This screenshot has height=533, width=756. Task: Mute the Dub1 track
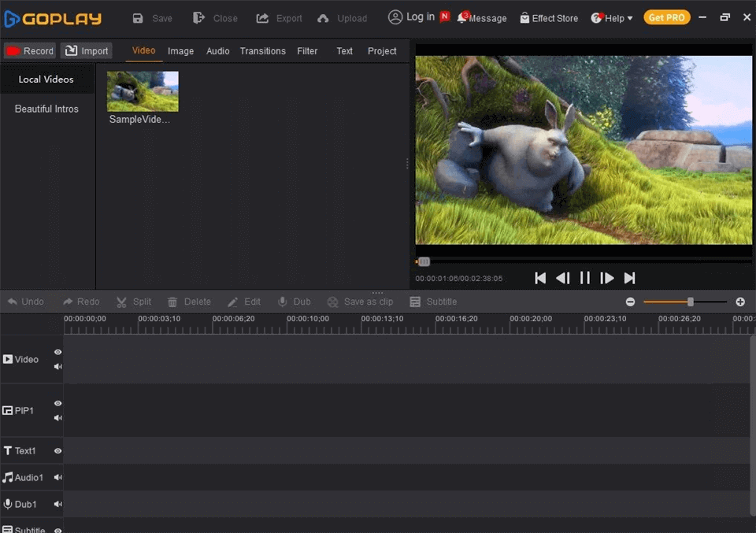(x=57, y=504)
